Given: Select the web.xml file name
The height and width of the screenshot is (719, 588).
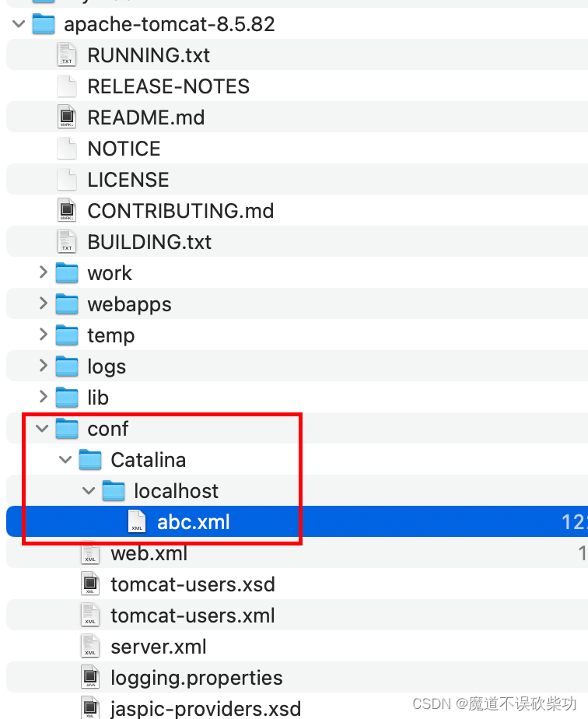Looking at the screenshot, I should [x=149, y=553].
